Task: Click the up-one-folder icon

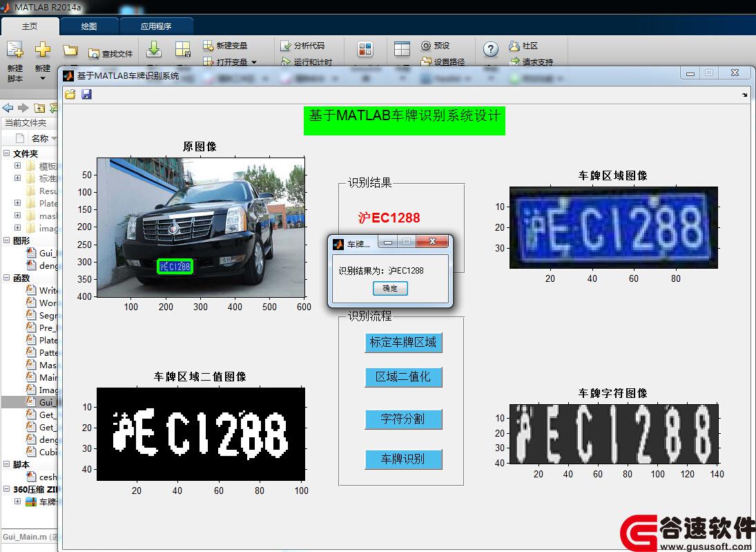Action: [x=39, y=108]
